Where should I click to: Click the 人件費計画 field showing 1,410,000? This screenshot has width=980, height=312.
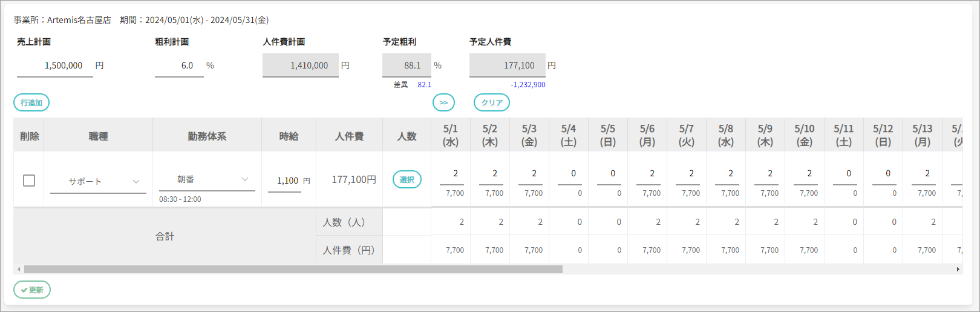click(301, 65)
